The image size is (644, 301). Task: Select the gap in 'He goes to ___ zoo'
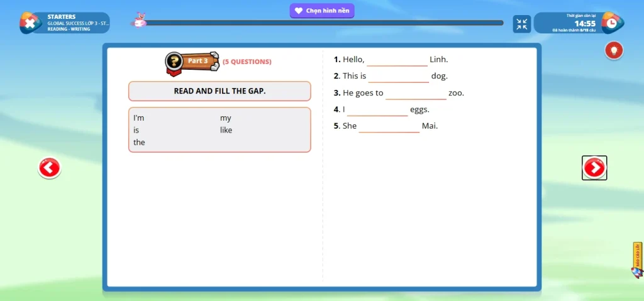[x=416, y=93]
